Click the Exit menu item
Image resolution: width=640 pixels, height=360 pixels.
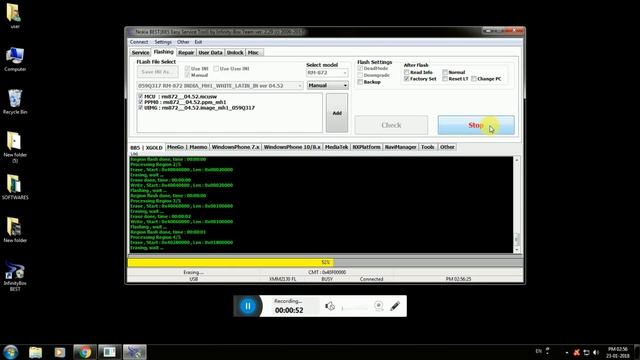point(198,42)
